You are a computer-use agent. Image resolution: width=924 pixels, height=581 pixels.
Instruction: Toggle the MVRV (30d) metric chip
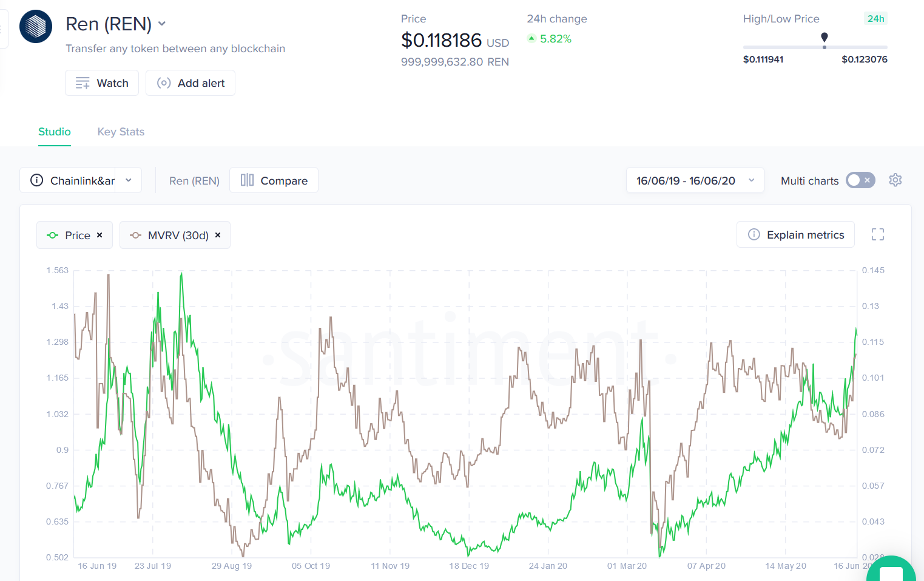coord(175,235)
